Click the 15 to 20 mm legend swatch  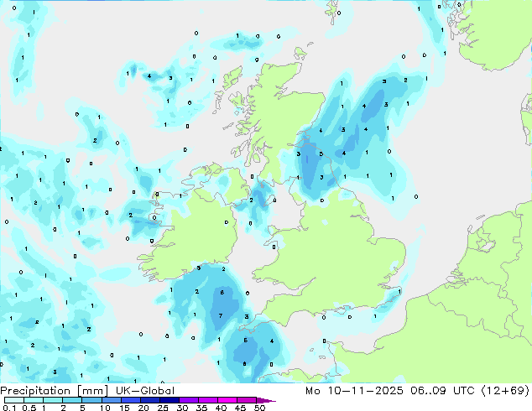point(130,400)
